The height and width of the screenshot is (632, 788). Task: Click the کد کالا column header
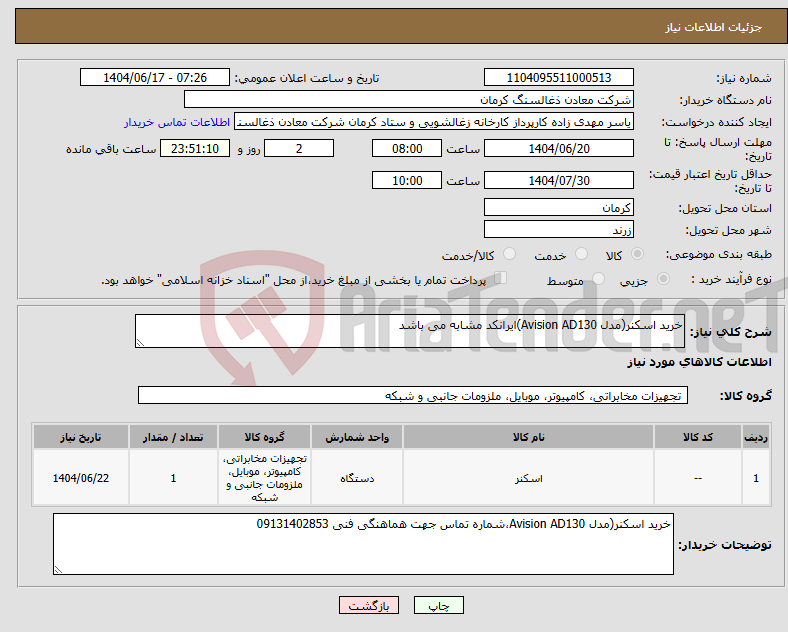click(698, 437)
